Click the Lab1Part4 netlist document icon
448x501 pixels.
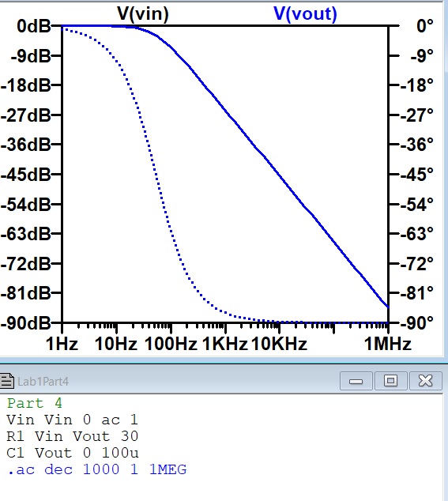click(x=7, y=381)
